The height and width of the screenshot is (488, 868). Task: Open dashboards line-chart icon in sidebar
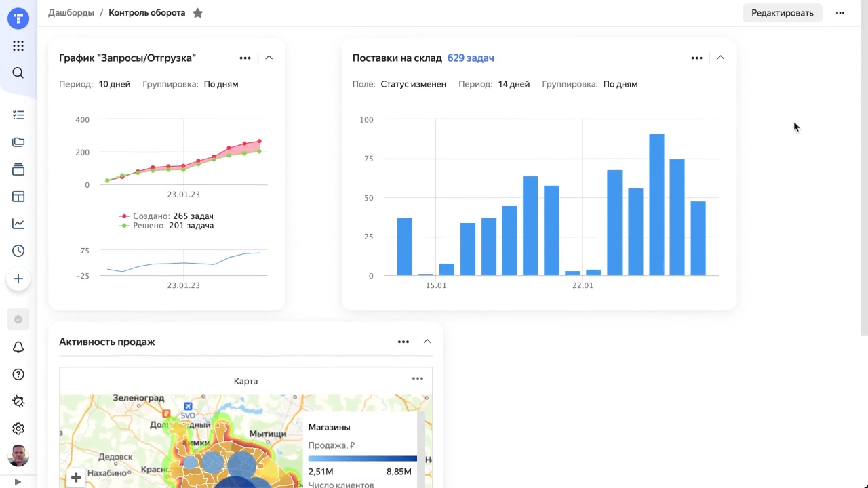tap(18, 224)
